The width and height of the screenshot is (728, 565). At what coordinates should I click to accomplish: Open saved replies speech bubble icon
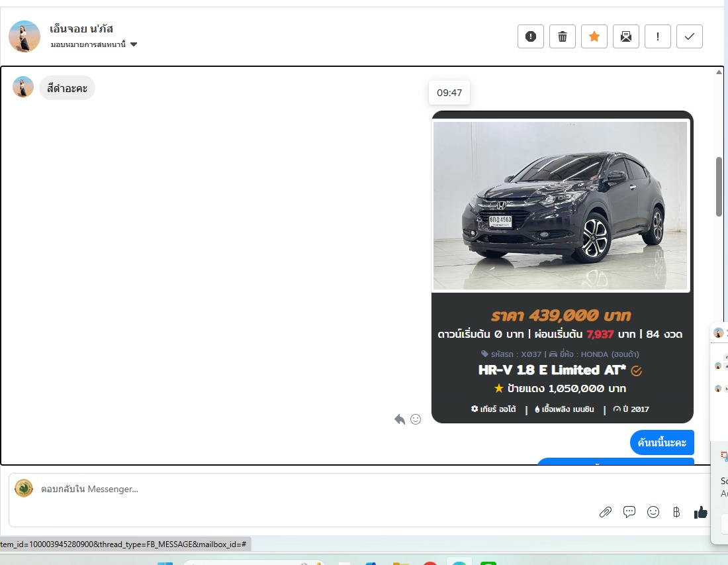pos(629,512)
